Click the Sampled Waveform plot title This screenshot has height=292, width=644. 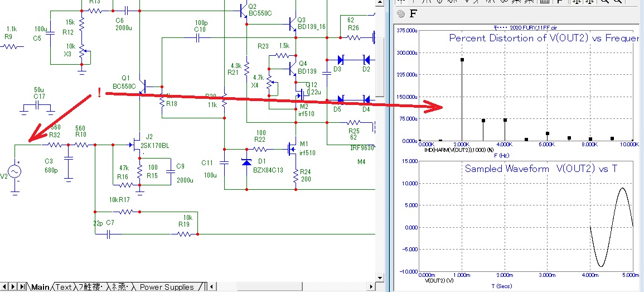coord(541,169)
